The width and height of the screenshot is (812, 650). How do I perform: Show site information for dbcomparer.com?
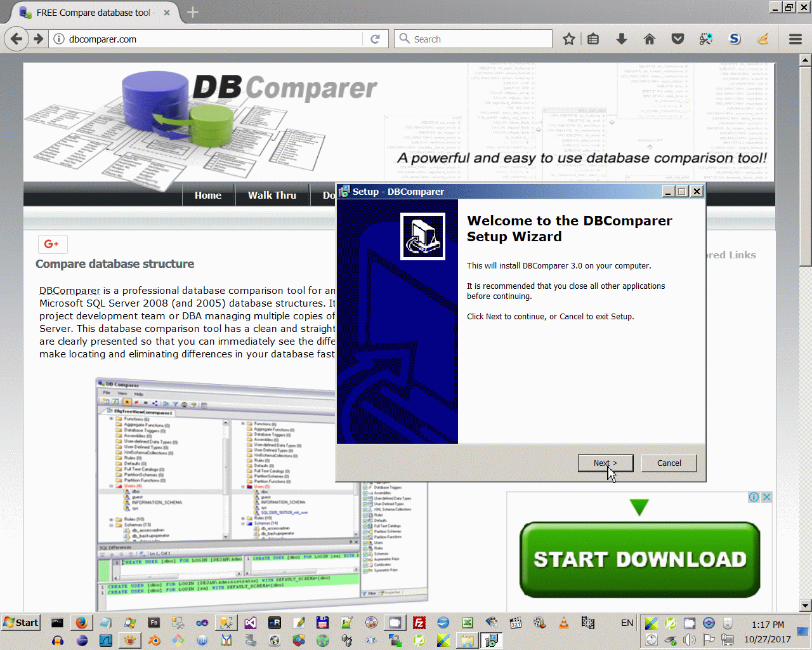(59, 39)
